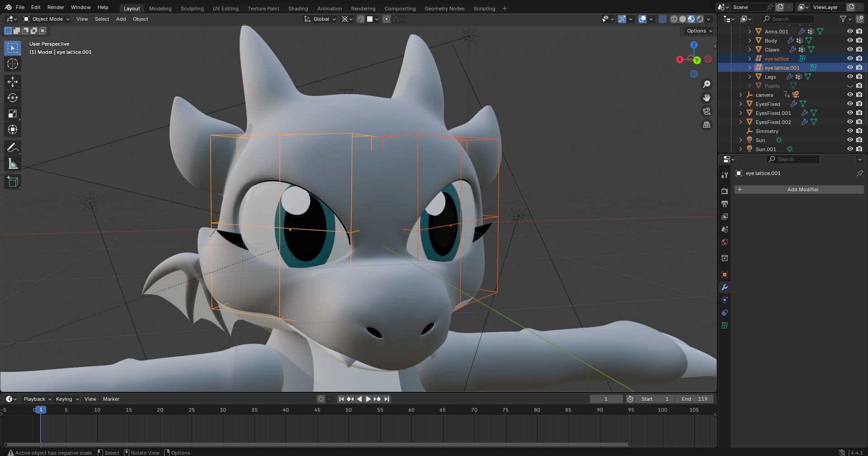Click the timeline Marker menu
868x456 pixels.
coord(111,399)
